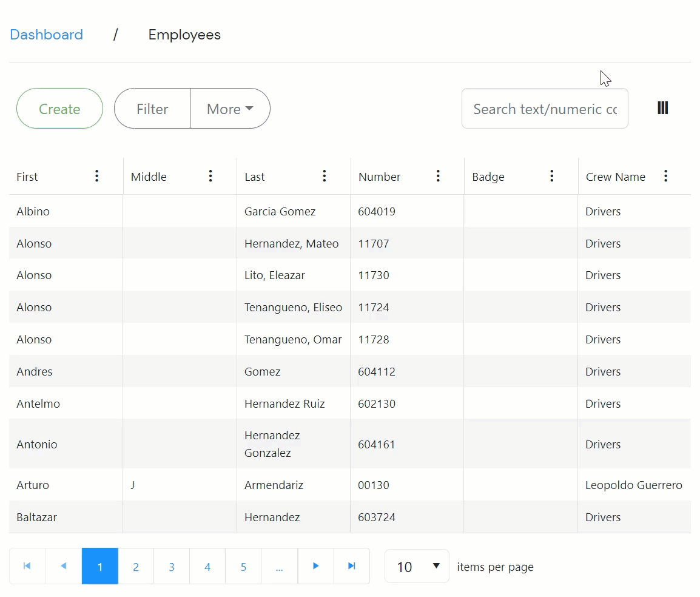The image size is (700, 597).
Task: Open the items per page dropdown
Action: 417,567
